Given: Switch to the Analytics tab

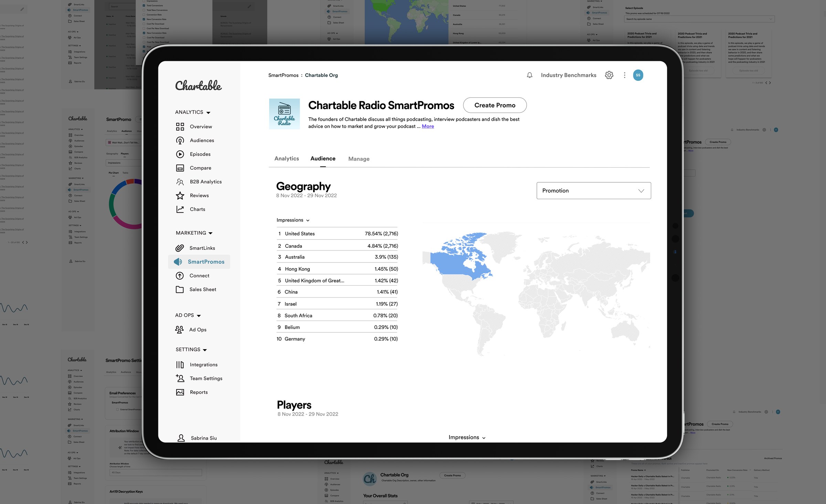Looking at the screenshot, I should click(x=286, y=159).
